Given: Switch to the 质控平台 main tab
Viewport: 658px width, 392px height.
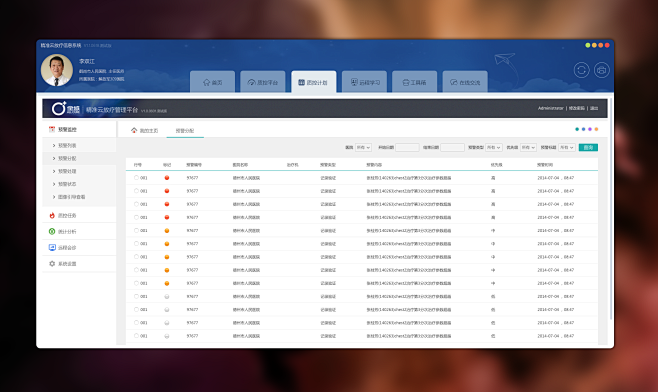Looking at the screenshot, I should tap(263, 81).
